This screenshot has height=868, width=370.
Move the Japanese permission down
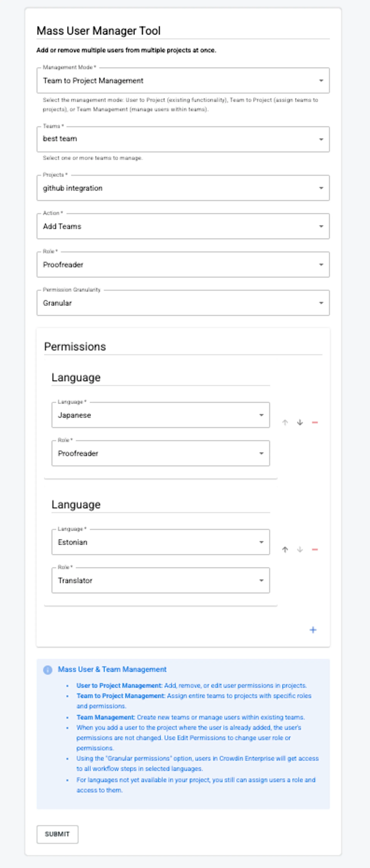[300, 422]
